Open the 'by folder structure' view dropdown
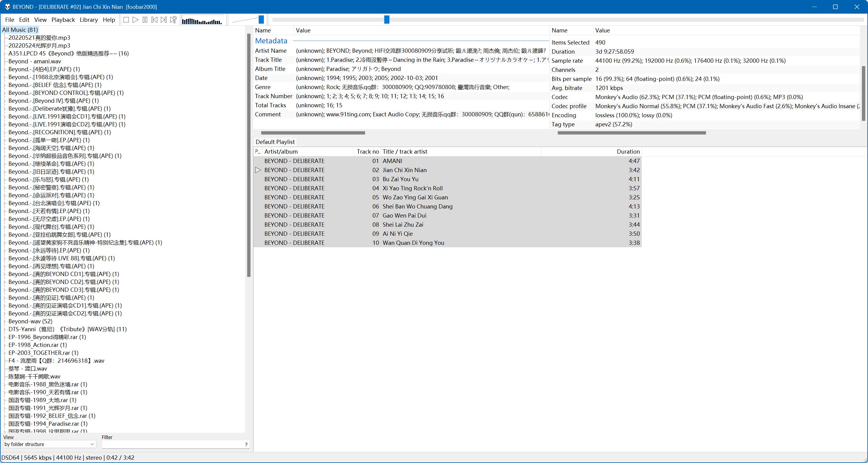The height and width of the screenshot is (463, 868). click(x=49, y=444)
